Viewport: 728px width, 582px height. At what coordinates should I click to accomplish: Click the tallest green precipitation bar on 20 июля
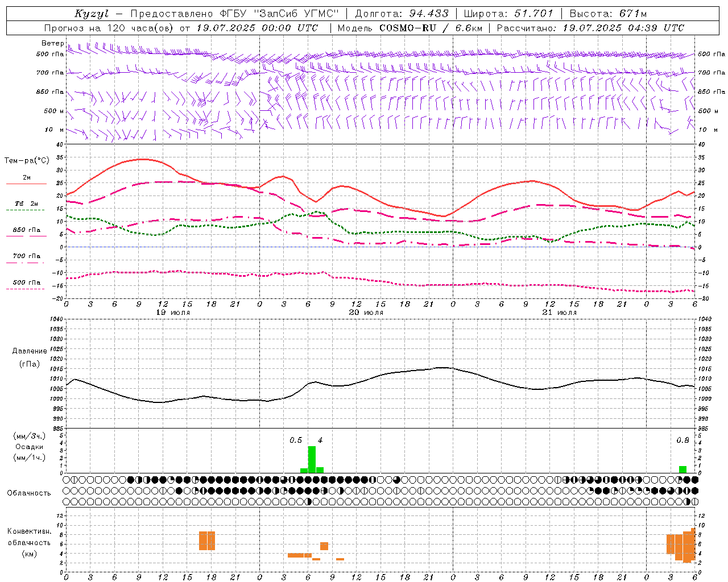click(x=312, y=459)
